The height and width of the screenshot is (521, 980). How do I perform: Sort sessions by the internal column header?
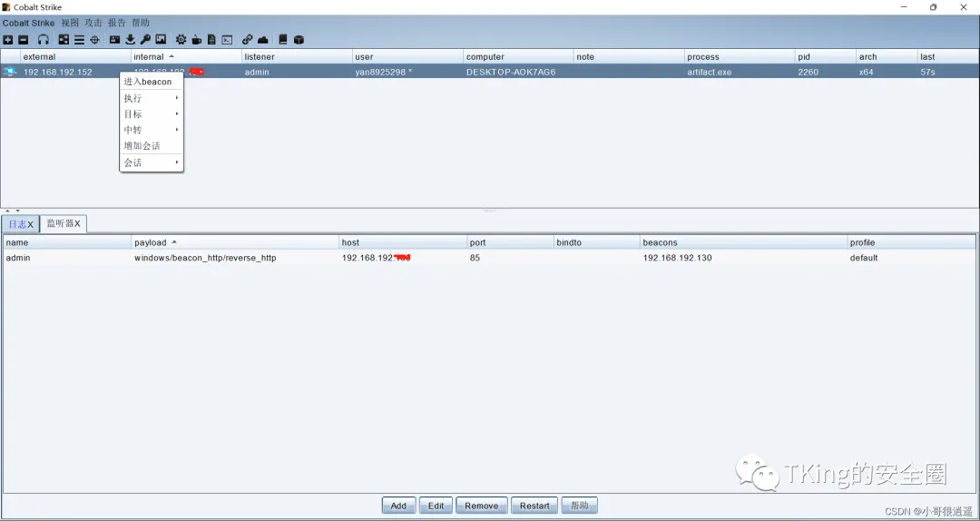186,57
